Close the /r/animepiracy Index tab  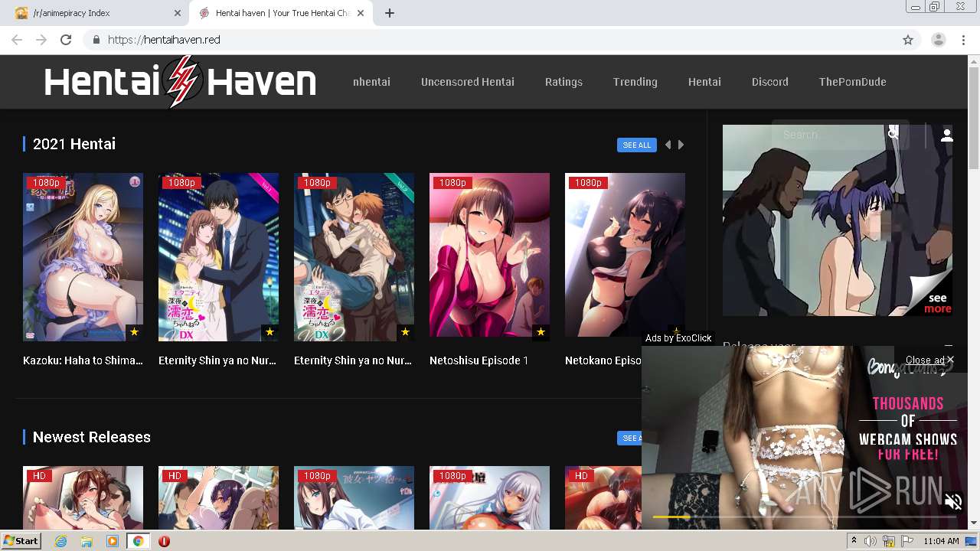[178, 13]
